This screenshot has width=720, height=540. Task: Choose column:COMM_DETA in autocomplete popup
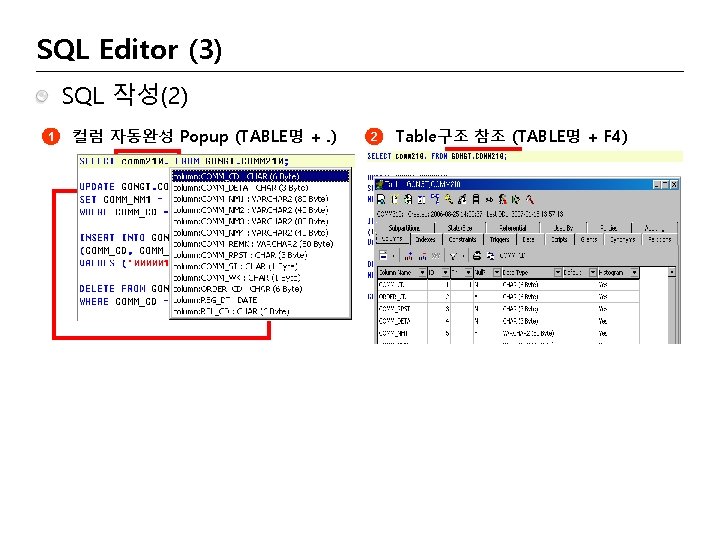click(260, 188)
